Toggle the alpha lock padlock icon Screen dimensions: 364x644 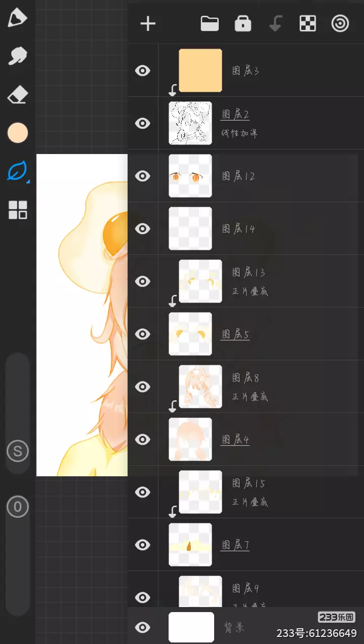[243, 23]
